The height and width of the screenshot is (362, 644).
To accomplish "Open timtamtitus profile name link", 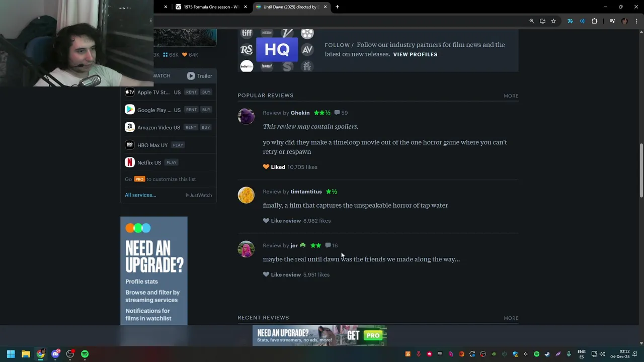I will (x=306, y=192).
